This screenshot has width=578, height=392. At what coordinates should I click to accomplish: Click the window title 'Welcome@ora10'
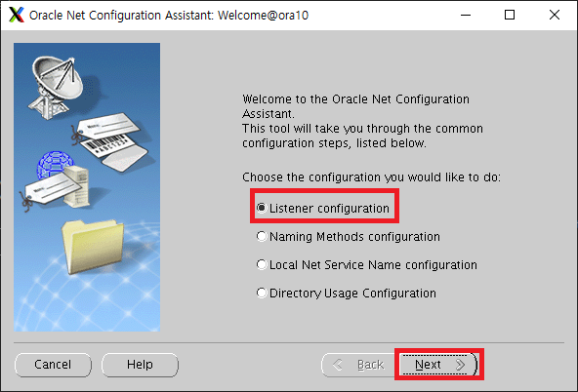click(263, 16)
